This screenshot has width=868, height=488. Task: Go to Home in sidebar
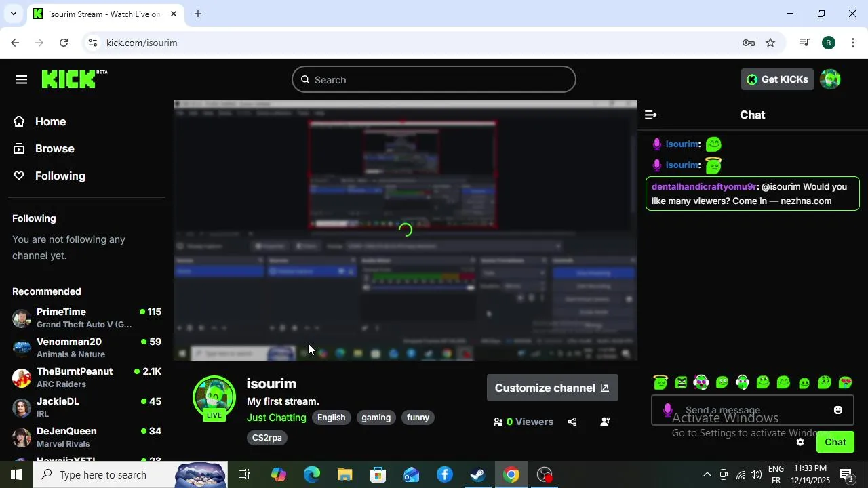pos(41,122)
